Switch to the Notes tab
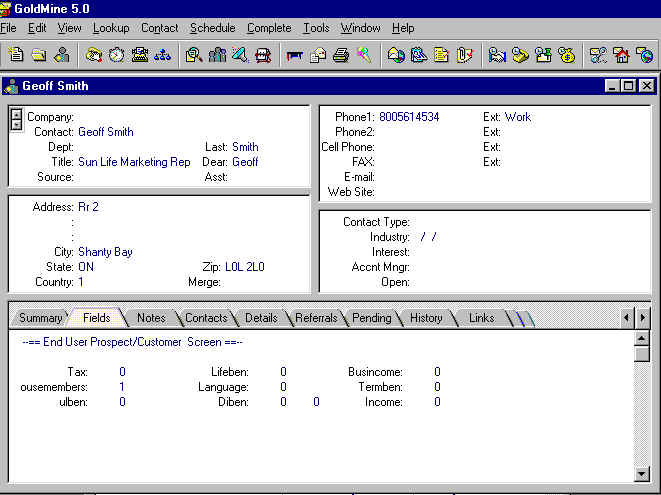661x495 pixels. pos(151,318)
